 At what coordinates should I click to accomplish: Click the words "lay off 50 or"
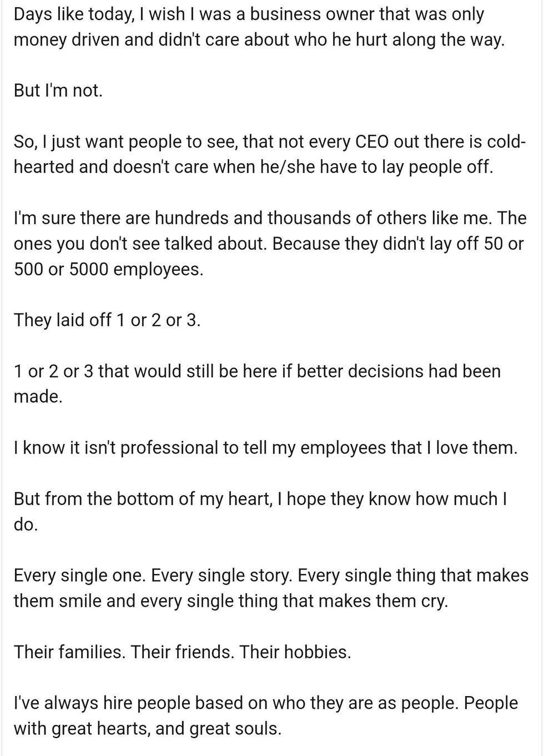473,244
